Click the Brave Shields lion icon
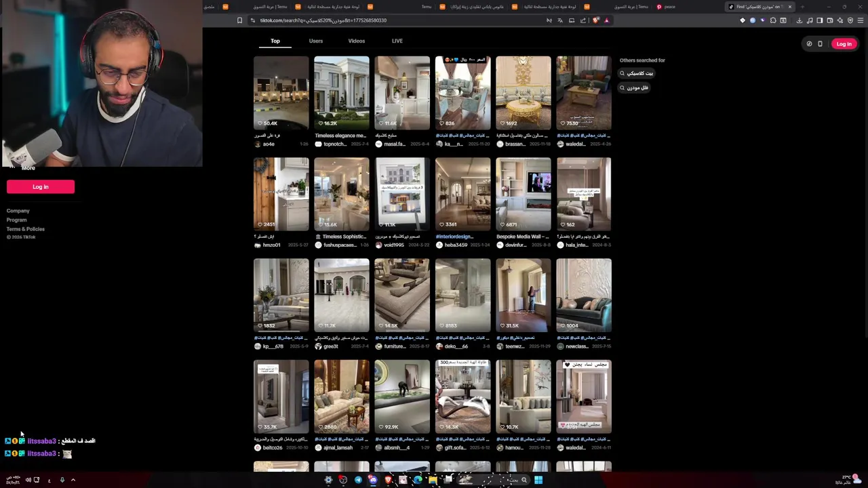Image resolution: width=868 pixels, height=488 pixels. (x=595, y=20)
